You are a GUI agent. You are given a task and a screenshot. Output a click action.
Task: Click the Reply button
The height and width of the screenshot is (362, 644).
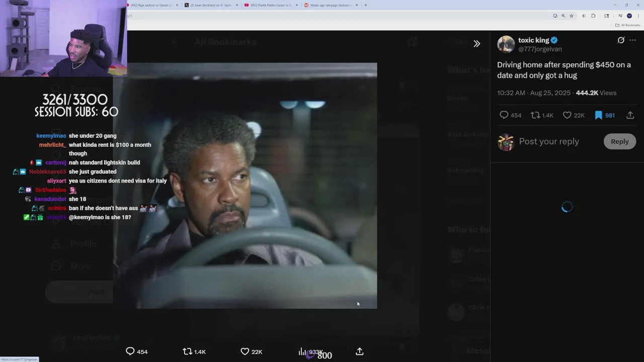[x=619, y=142]
